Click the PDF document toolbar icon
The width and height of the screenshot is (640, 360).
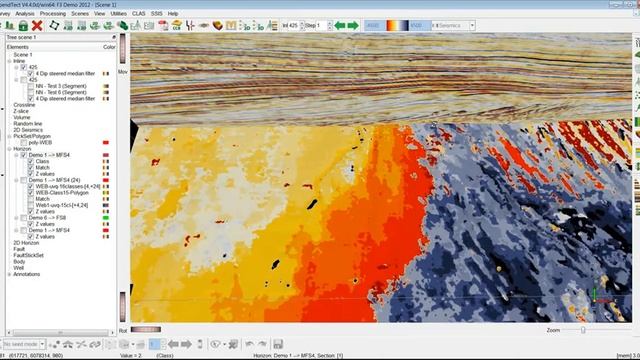(x=163, y=26)
